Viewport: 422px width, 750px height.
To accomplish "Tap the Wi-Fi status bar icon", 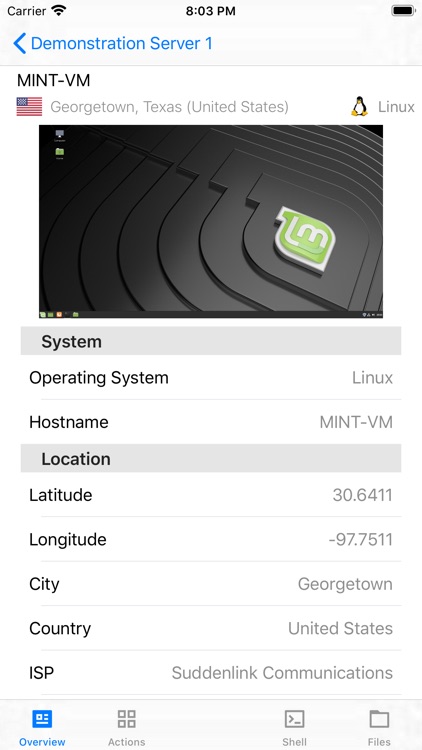I will tap(59, 11).
